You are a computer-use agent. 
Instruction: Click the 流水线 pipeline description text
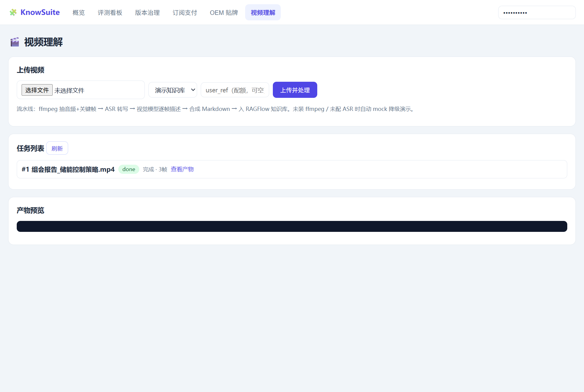[216, 109]
